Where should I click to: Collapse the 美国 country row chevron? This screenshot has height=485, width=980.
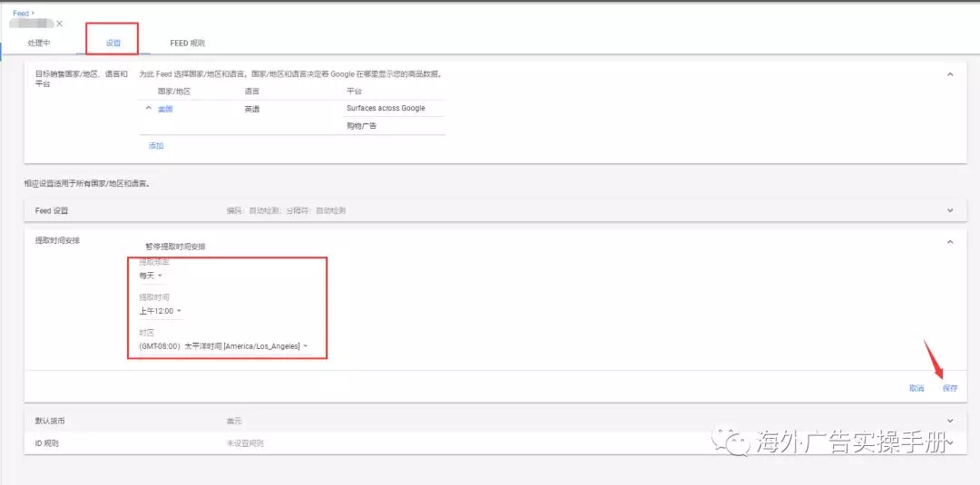[x=148, y=109]
